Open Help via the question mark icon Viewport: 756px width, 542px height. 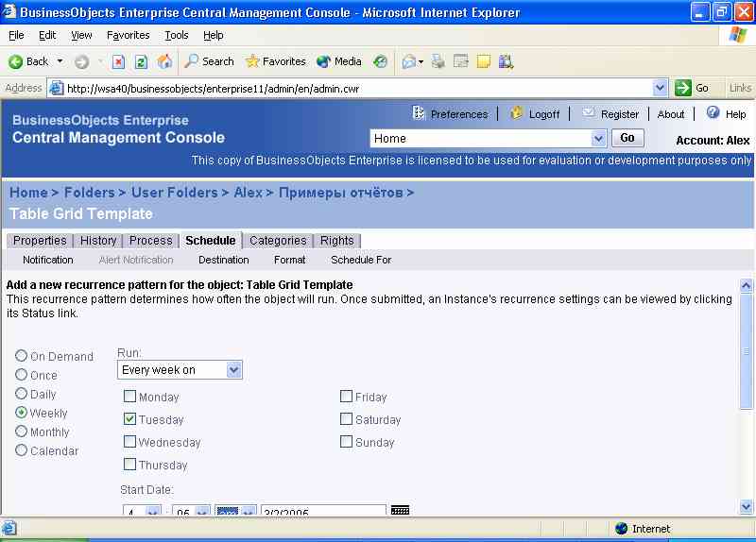pos(713,112)
